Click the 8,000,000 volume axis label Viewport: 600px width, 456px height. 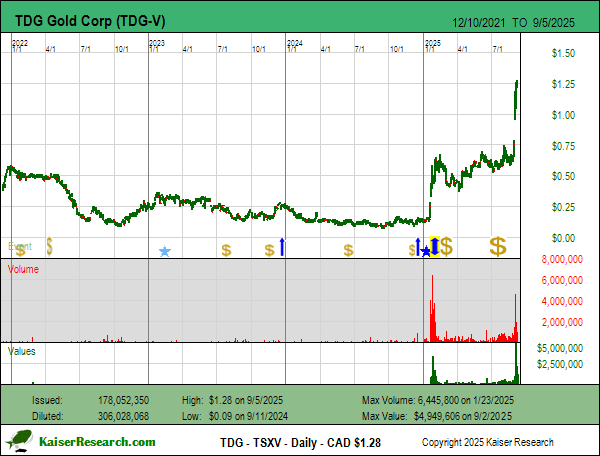562,259
